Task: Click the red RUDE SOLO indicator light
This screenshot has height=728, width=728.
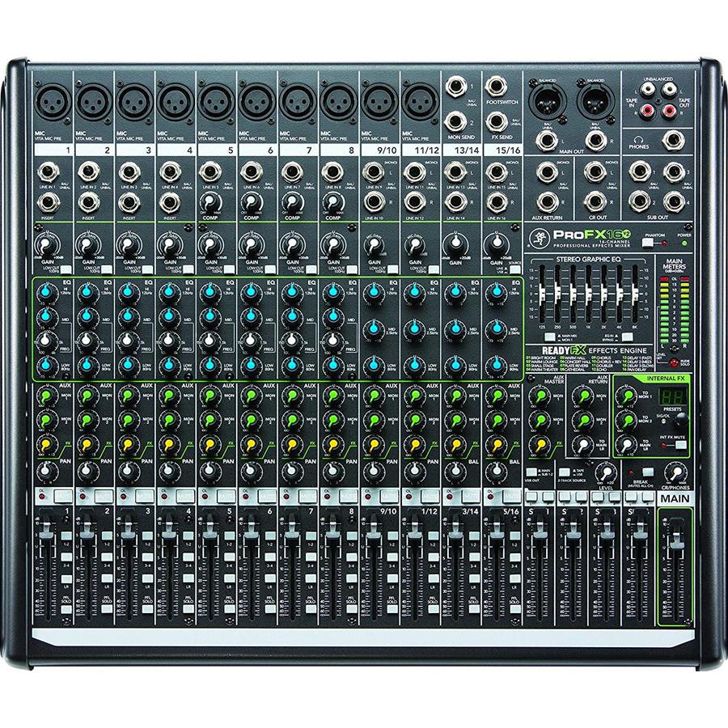Action: pyautogui.click(x=673, y=362)
